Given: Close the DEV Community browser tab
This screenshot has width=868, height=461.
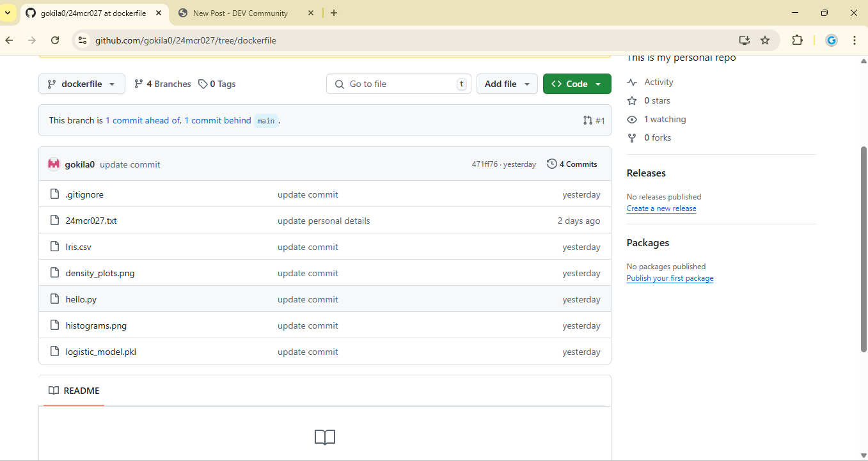Looking at the screenshot, I should [x=311, y=13].
